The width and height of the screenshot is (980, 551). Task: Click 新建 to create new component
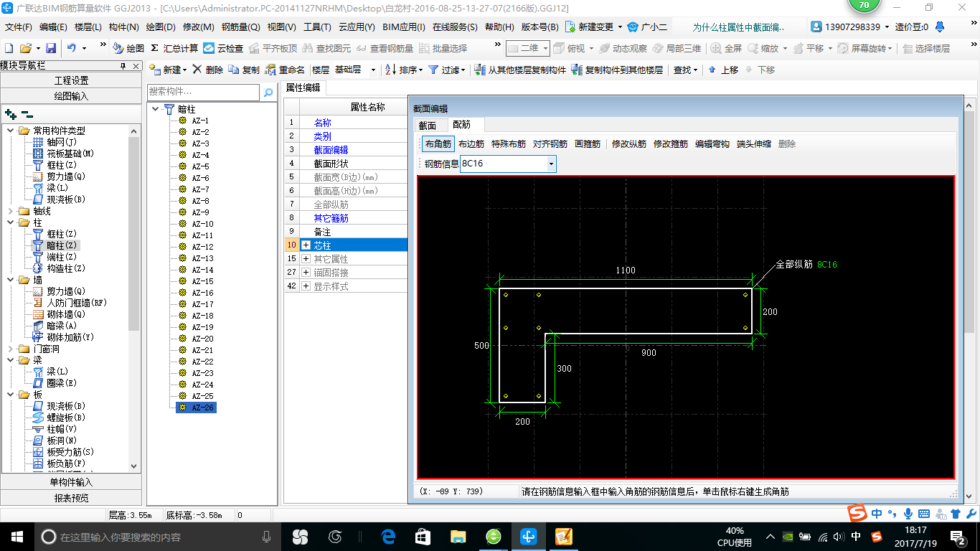coord(167,70)
